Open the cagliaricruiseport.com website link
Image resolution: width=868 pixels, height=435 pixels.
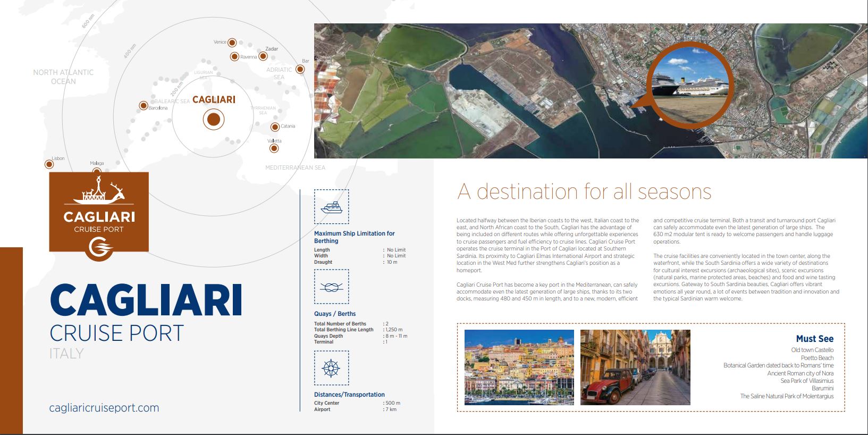click(x=104, y=408)
